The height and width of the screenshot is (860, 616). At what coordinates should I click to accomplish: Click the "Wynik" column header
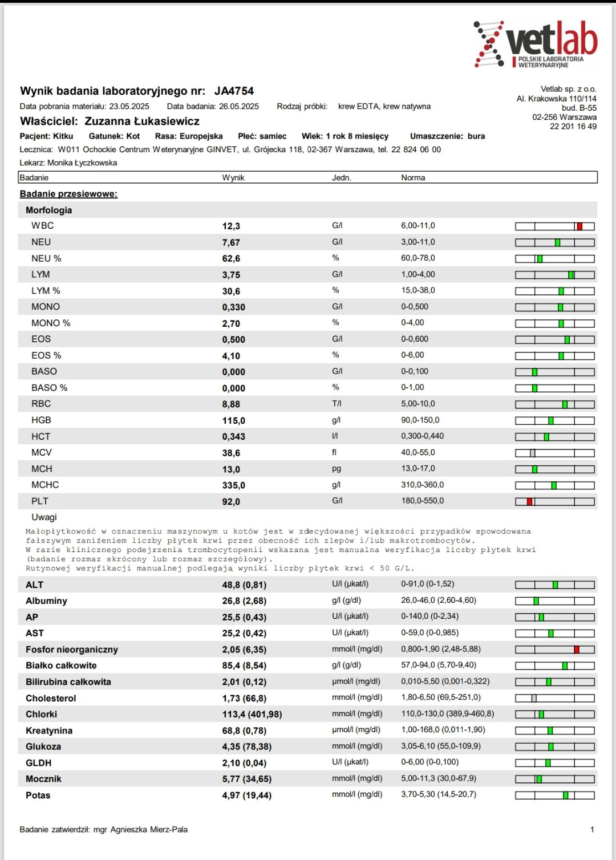click(x=233, y=178)
